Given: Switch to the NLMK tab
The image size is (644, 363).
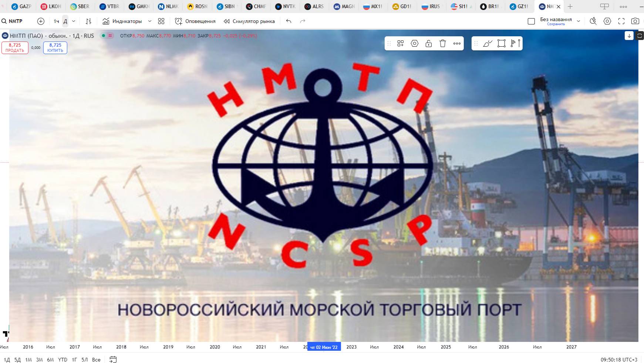Looking at the screenshot, I should 168,6.
